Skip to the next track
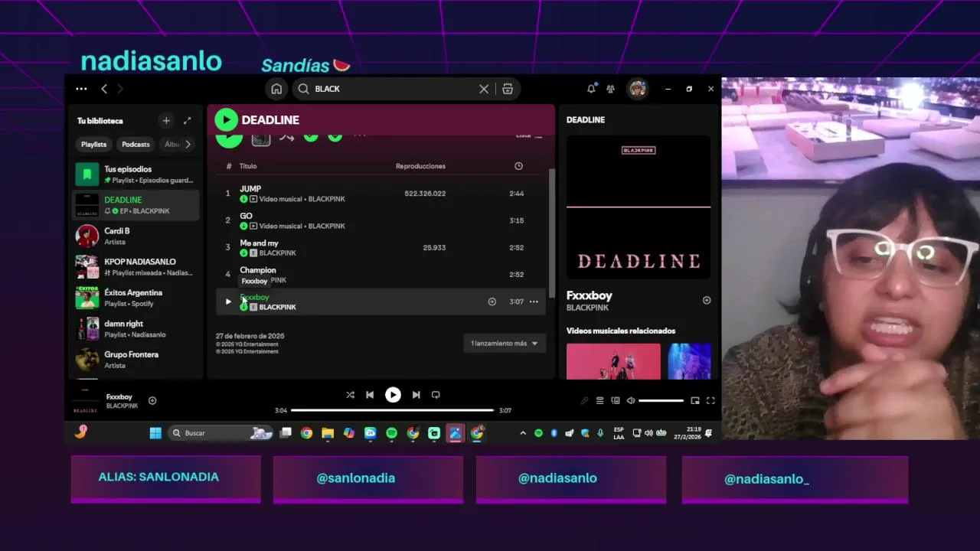 point(416,395)
